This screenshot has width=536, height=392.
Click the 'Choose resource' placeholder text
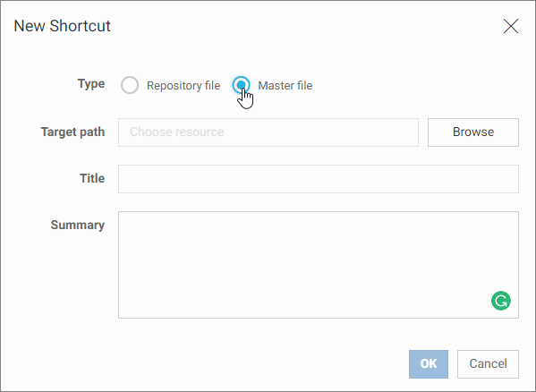(177, 132)
